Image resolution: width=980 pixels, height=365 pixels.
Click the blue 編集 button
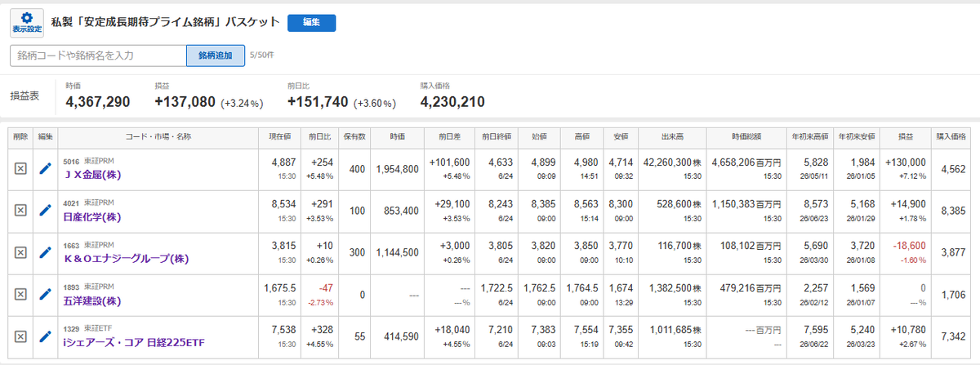point(311,23)
